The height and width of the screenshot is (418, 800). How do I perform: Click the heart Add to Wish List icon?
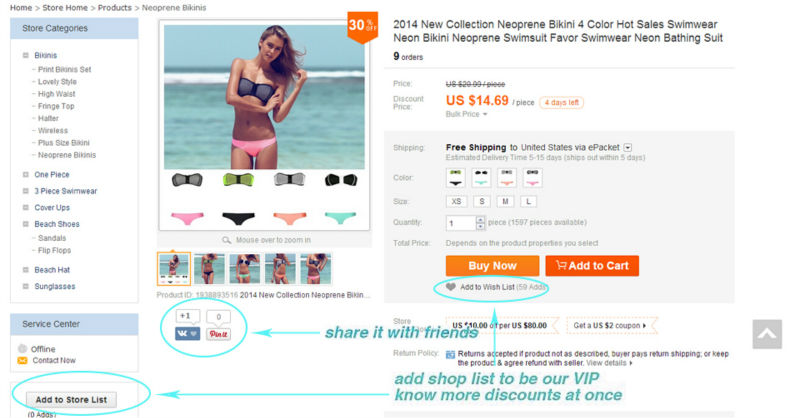(451, 287)
